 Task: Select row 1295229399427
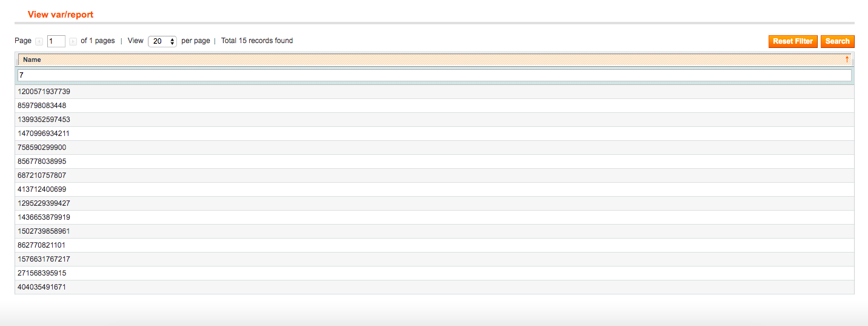pos(435,203)
